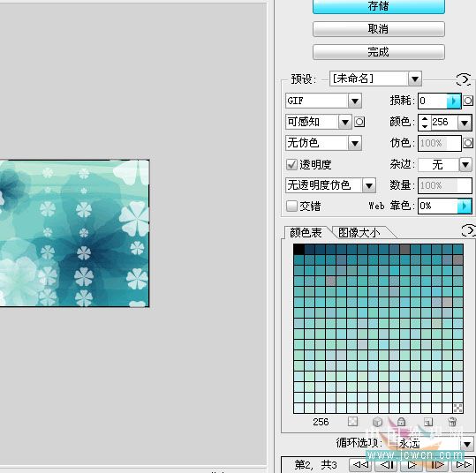Select the black swatch in the color table
The height and width of the screenshot is (473, 476).
click(x=298, y=249)
